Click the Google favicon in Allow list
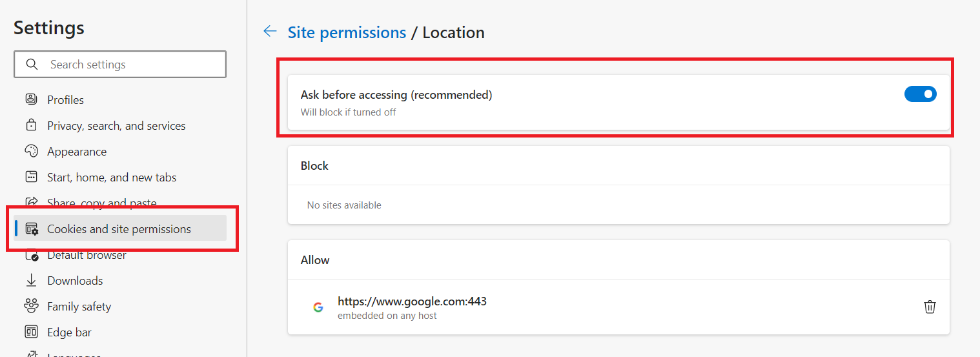980x357 pixels. click(x=318, y=307)
